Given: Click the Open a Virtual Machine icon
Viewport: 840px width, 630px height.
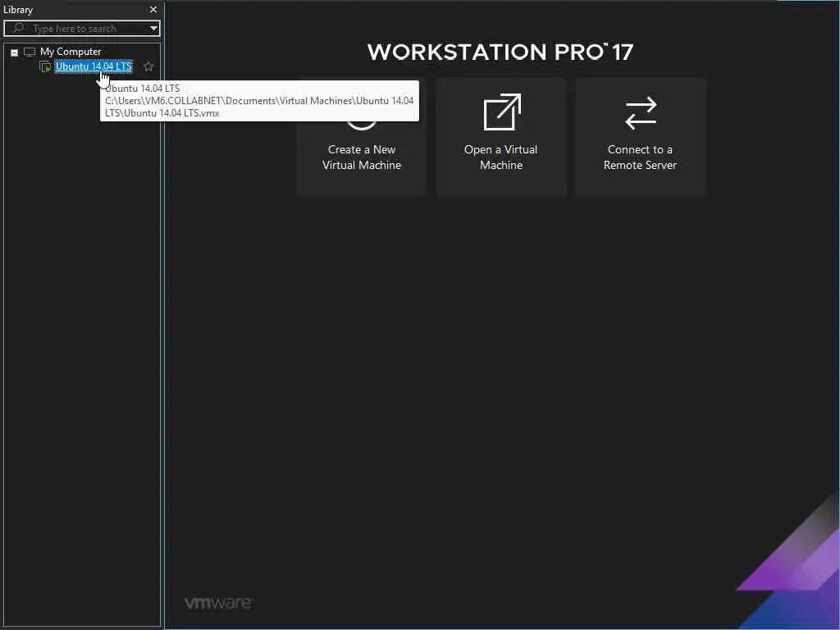Looking at the screenshot, I should coord(501,112).
